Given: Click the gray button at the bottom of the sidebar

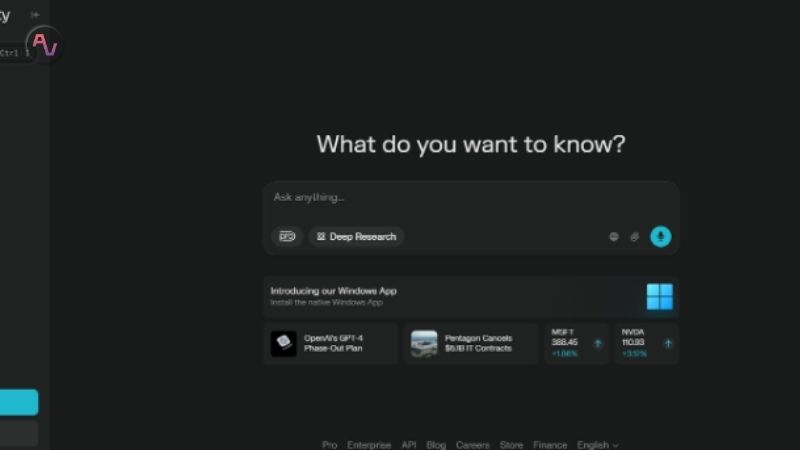Looking at the screenshot, I should pyautogui.click(x=19, y=433).
